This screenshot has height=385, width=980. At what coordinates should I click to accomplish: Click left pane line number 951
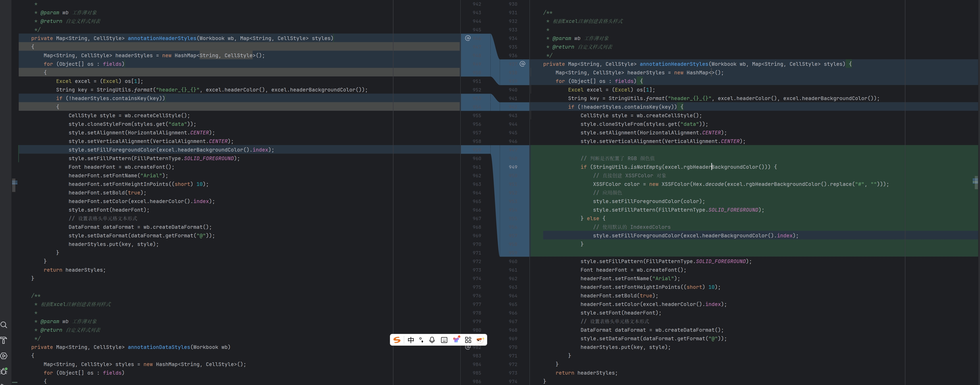(x=477, y=81)
